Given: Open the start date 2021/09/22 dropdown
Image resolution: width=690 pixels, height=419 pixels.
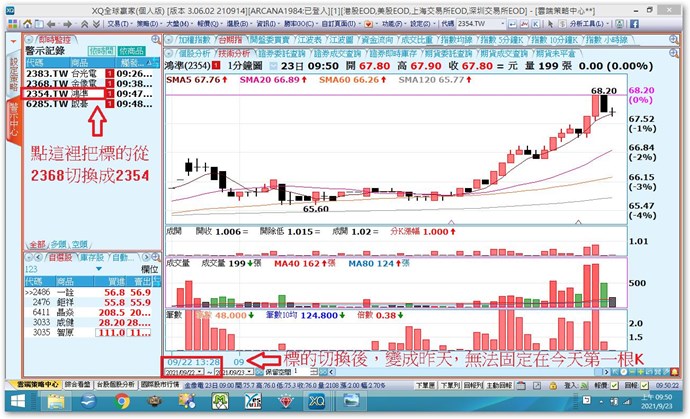Looking at the screenshot, I should [x=200, y=372].
